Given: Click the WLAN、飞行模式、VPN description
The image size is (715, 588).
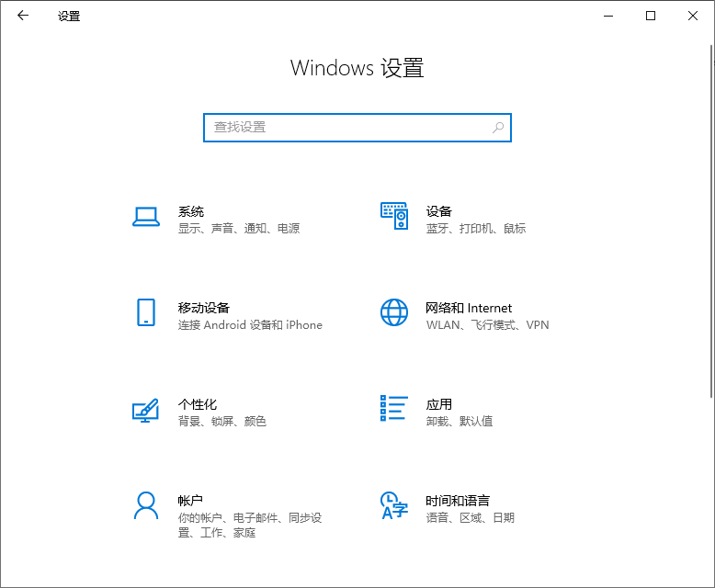Looking at the screenshot, I should point(487,325).
